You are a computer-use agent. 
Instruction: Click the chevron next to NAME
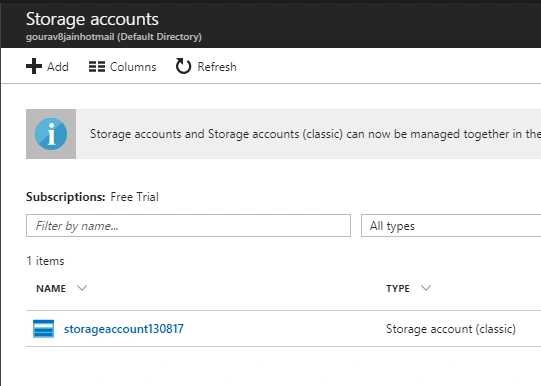82,288
